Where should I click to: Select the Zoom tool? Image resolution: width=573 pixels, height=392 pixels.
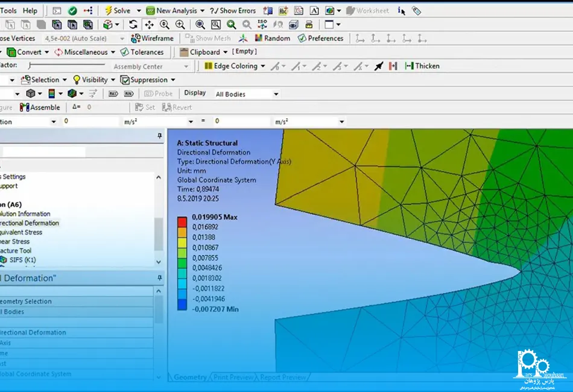coord(165,25)
